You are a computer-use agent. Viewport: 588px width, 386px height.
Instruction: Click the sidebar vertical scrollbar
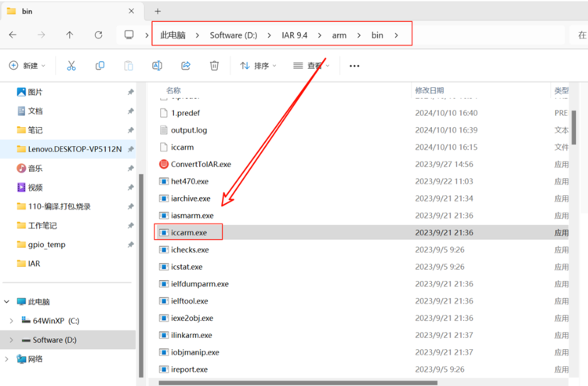141,275
